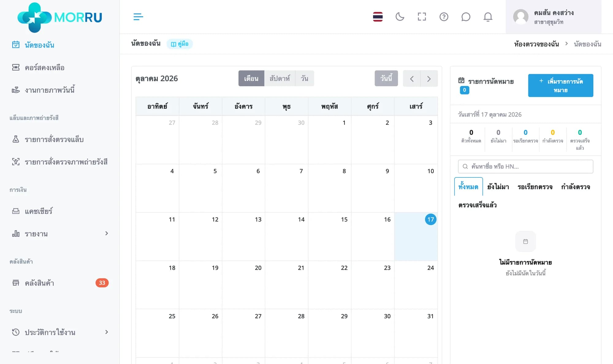This screenshot has height=364, width=613.
Task: Click the empty appointments calendar icon
Action: 525,241
